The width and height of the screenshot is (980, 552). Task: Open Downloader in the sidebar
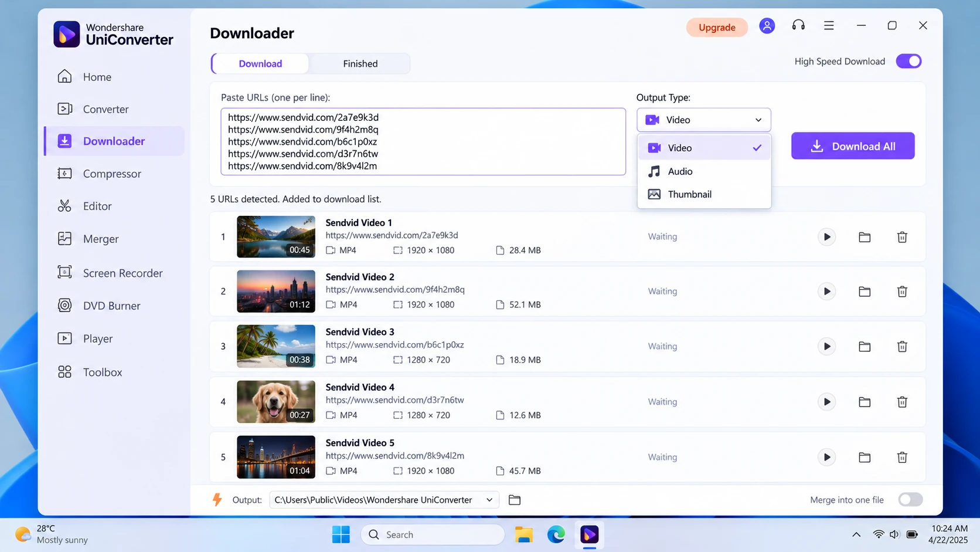pos(114,141)
